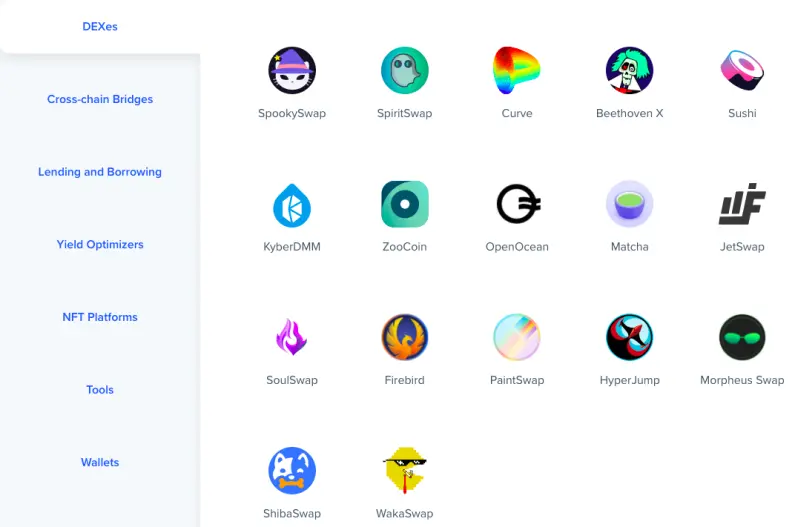Click the Beethoven X name label
The image size is (795, 527).
[629, 113]
